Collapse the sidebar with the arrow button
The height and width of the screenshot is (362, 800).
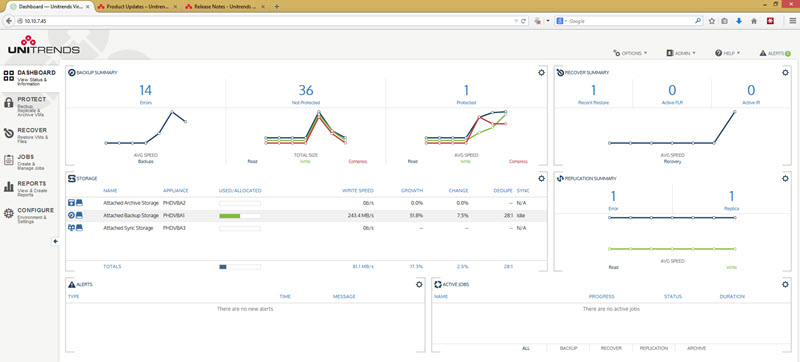pyautogui.click(x=55, y=242)
